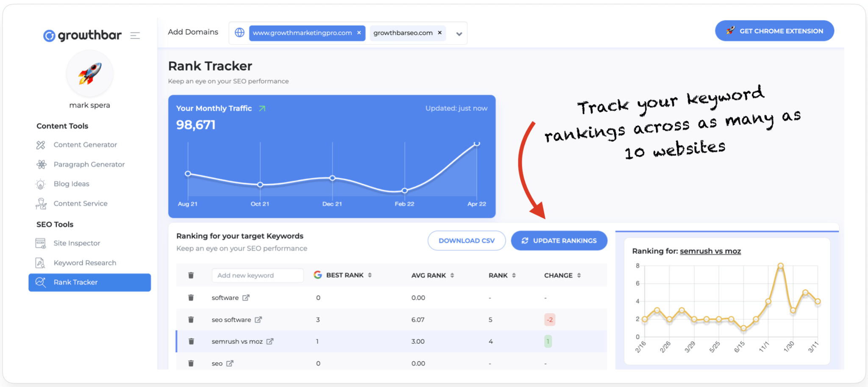Delete the seo software keyword row
The image size is (868, 387).
191,320
